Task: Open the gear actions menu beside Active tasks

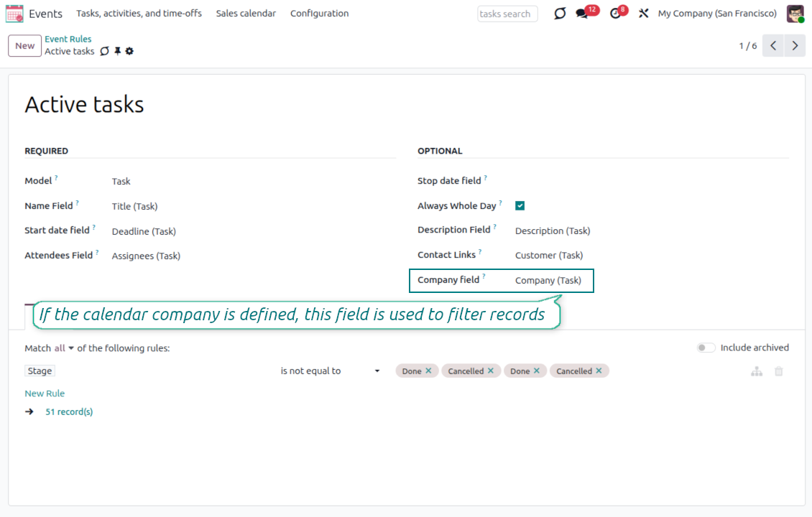Action: tap(129, 52)
